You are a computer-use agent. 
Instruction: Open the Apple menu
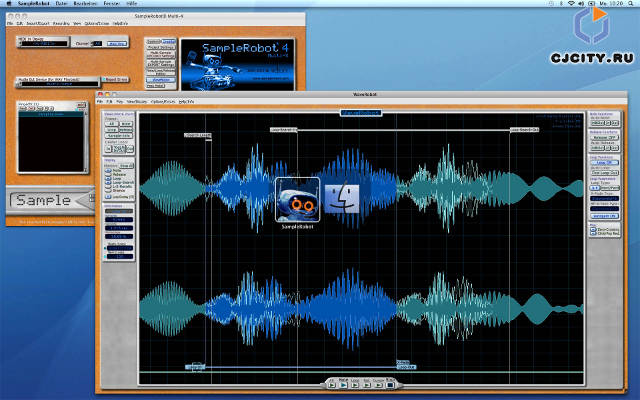[x=9, y=3]
